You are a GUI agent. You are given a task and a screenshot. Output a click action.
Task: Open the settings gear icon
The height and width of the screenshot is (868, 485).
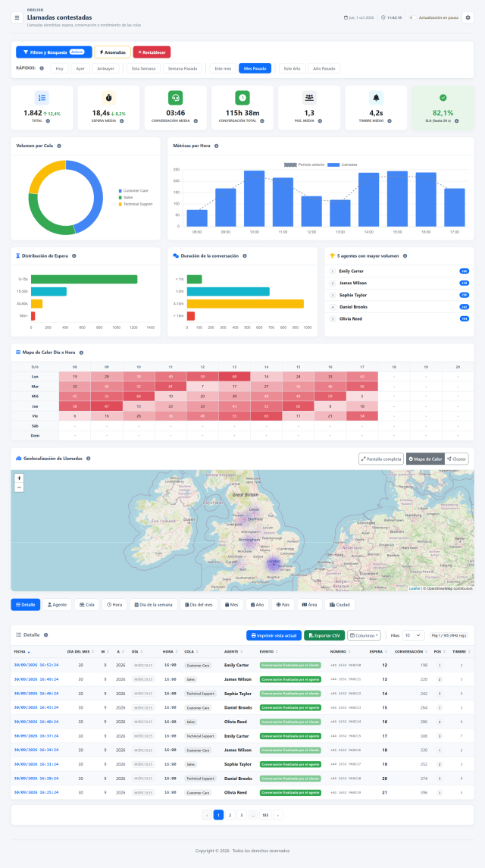pos(468,17)
